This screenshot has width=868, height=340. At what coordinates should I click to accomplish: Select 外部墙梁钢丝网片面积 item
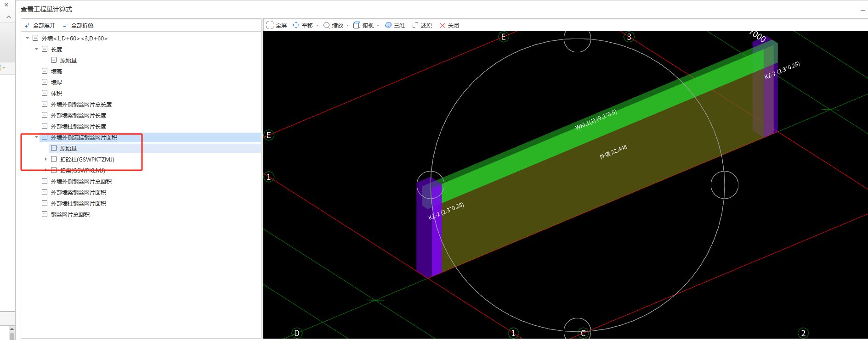point(79,192)
